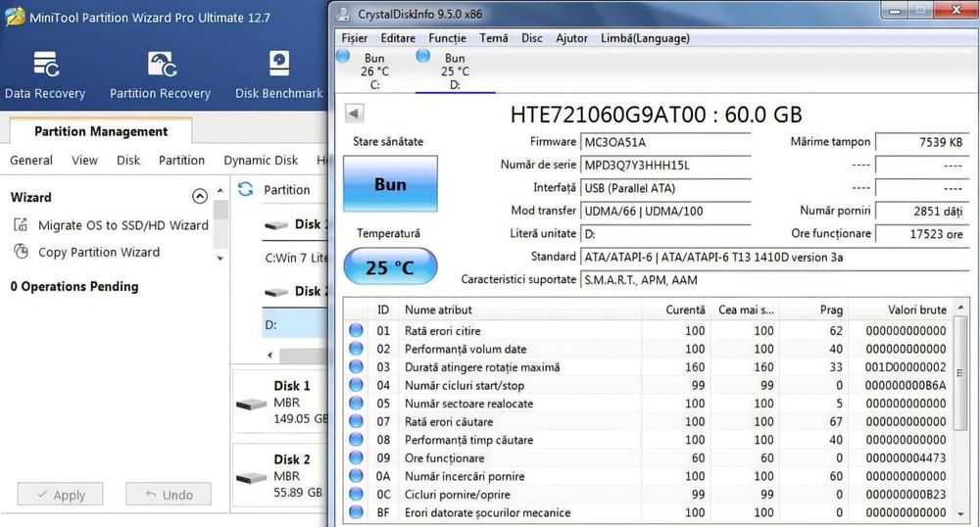Select the Rată erori citire row

pyautogui.click(x=648, y=330)
